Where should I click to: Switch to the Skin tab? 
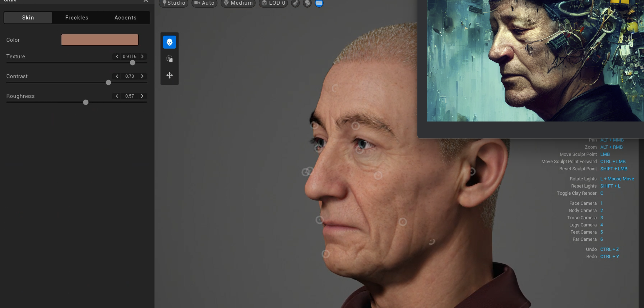(28, 18)
